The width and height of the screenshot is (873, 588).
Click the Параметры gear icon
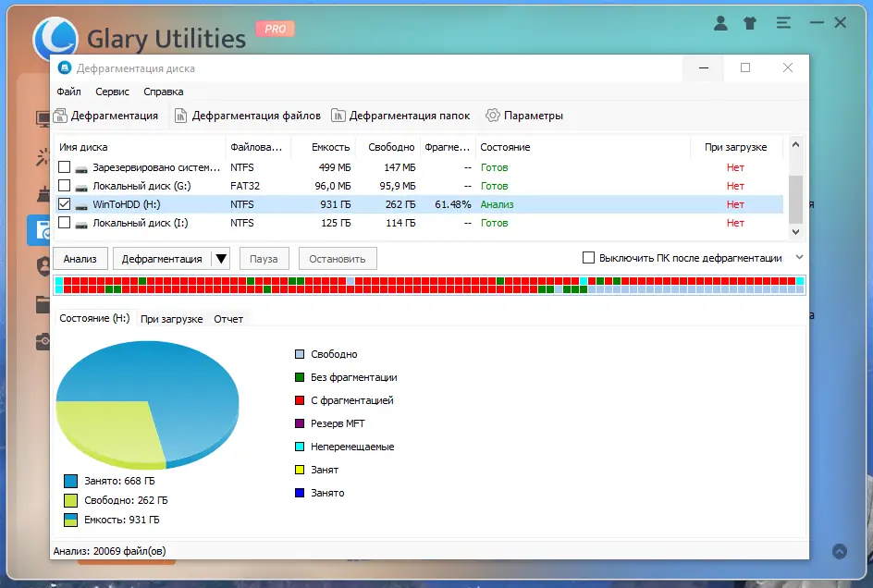point(492,116)
